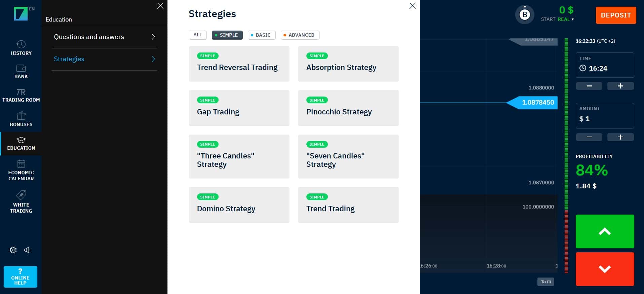Click the Online Help button
Image resolution: width=644 pixels, height=294 pixels.
point(21,277)
